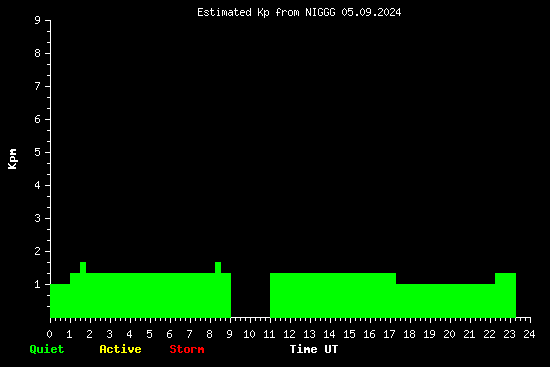Click the small green spike after hour 8

click(x=218, y=267)
